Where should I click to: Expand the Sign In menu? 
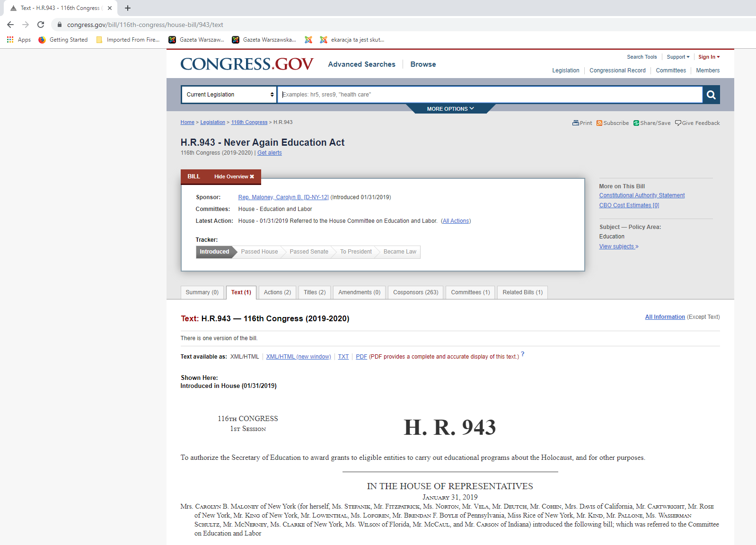tap(709, 57)
